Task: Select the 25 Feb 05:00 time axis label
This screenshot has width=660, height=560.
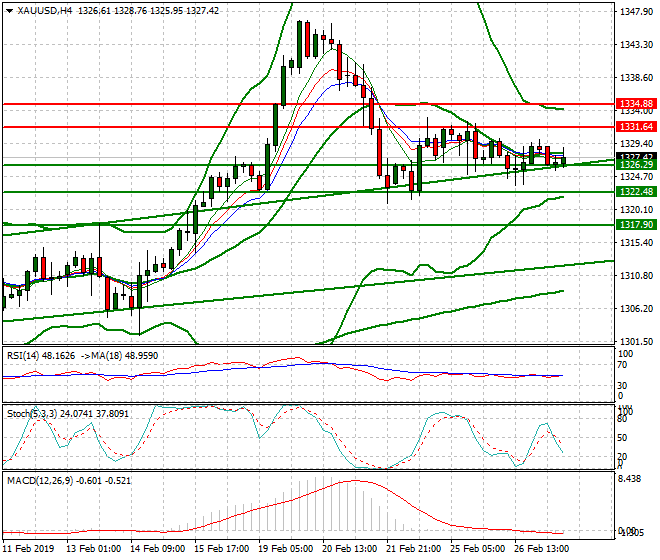Action: coord(477,549)
